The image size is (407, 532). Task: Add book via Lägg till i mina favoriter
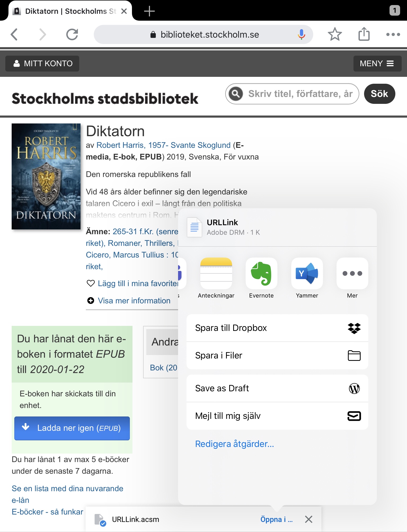(x=138, y=283)
